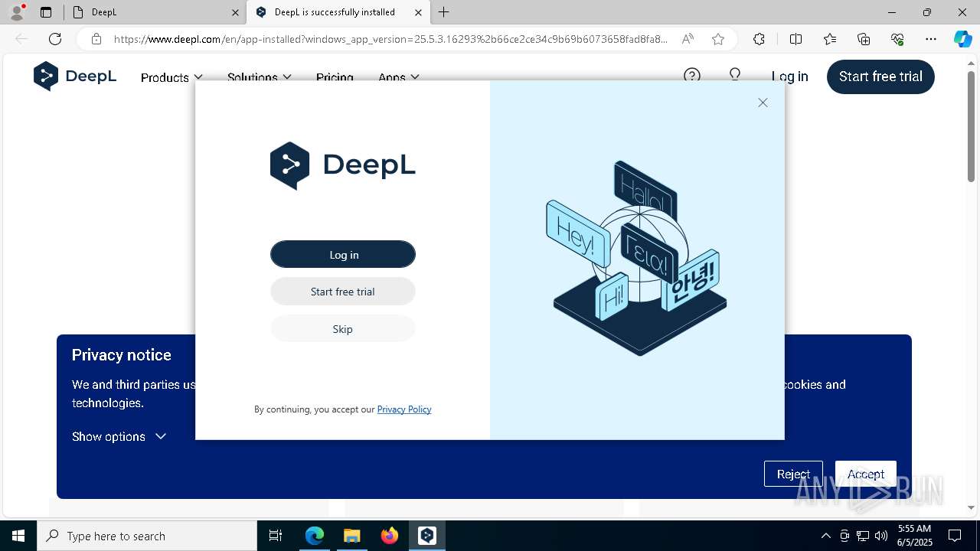Click the network tray icon
The width and height of the screenshot is (980, 551).
863,536
